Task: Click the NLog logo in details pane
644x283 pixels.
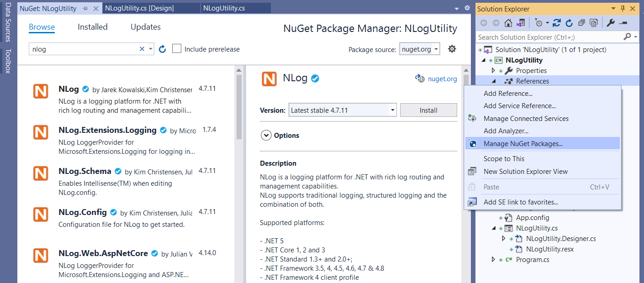Action: (x=269, y=79)
